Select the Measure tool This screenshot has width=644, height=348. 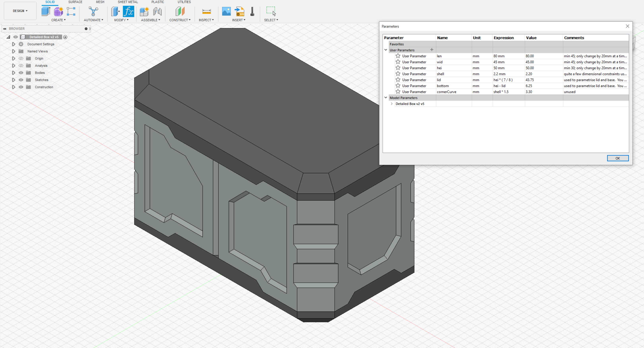[206, 11]
